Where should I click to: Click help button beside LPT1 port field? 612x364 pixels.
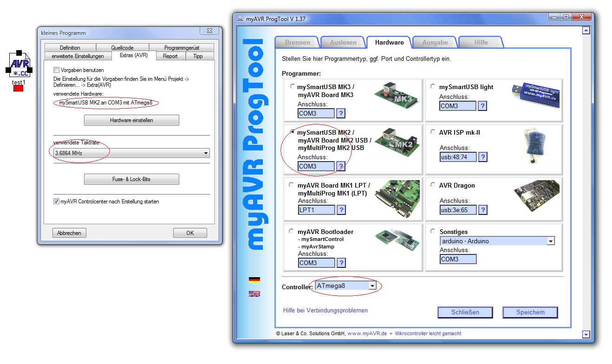tap(341, 210)
